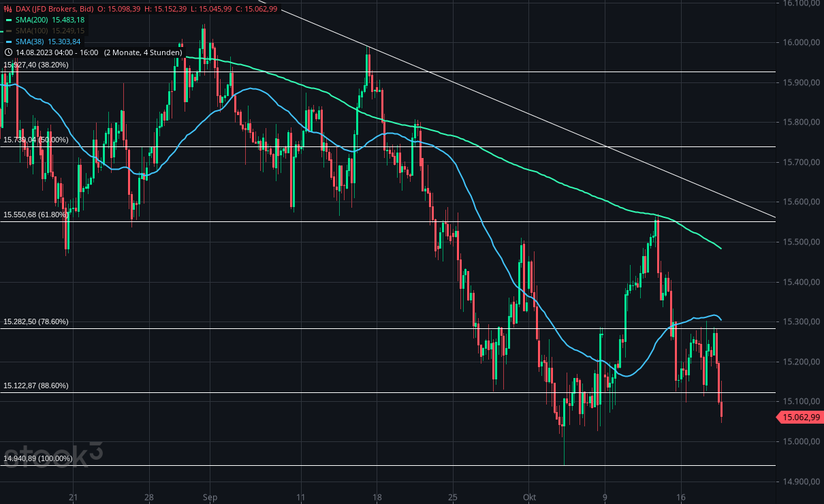This screenshot has width=824, height=504.
Task: Select the SMA(200) legend color marker
Action: [x=8, y=20]
